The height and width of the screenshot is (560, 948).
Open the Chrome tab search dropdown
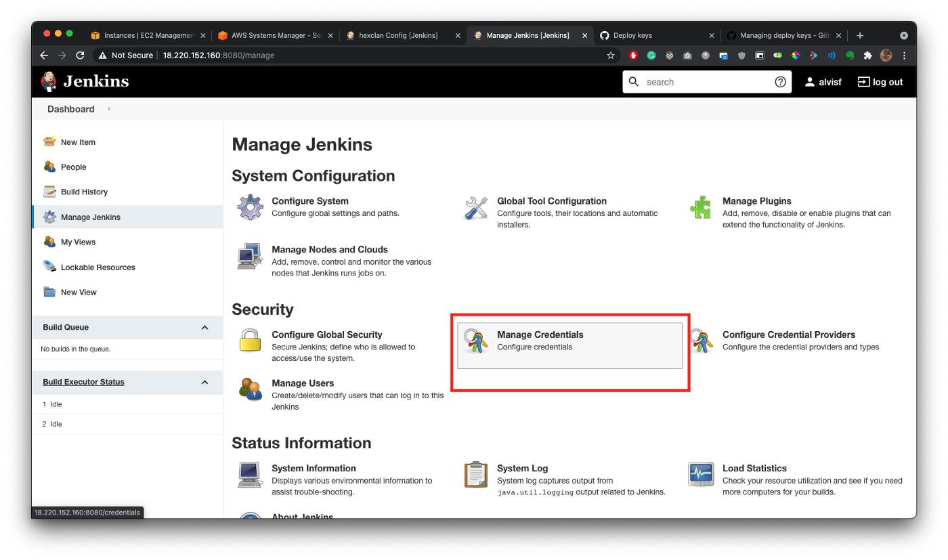(904, 35)
